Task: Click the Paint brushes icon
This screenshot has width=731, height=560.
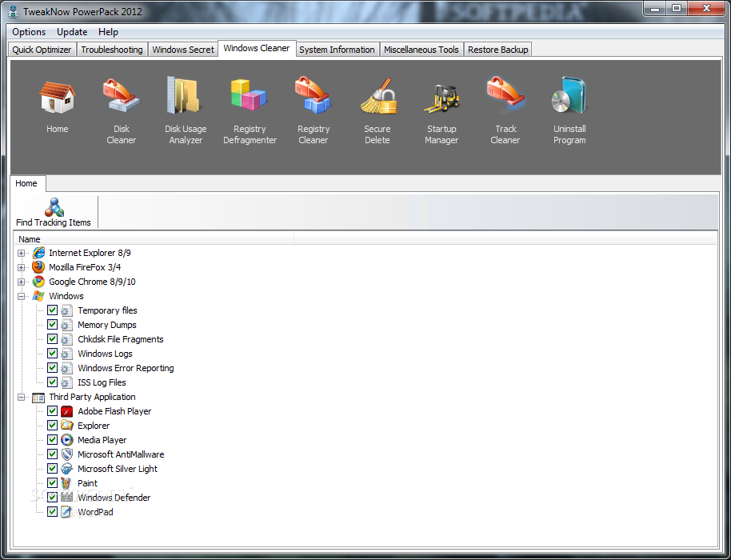Action: tap(67, 483)
